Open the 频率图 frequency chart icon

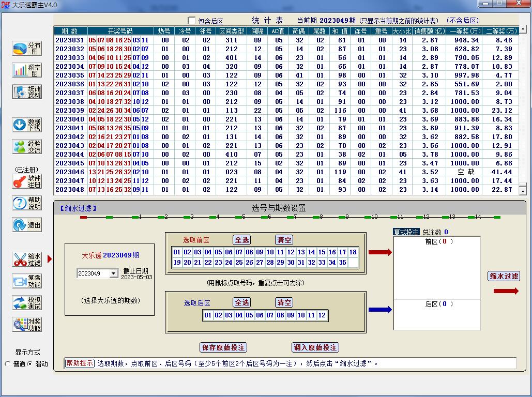pyautogui.click(x=27, y=70)
